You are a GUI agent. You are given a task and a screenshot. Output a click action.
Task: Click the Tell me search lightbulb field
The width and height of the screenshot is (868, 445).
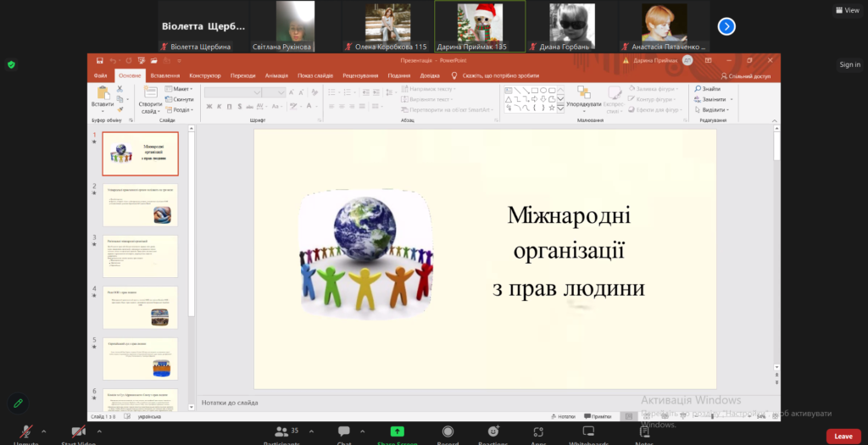tap(495, 75)
